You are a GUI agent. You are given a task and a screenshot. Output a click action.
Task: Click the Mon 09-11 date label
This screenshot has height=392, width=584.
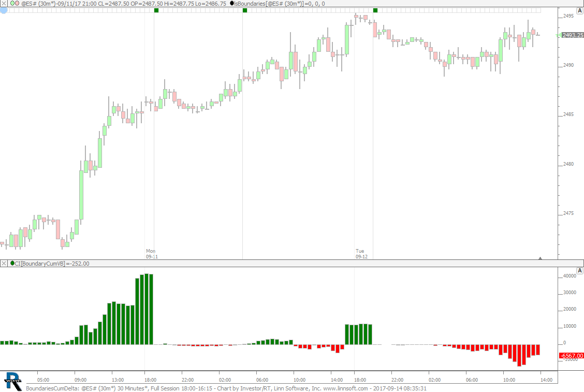[152, 254]
